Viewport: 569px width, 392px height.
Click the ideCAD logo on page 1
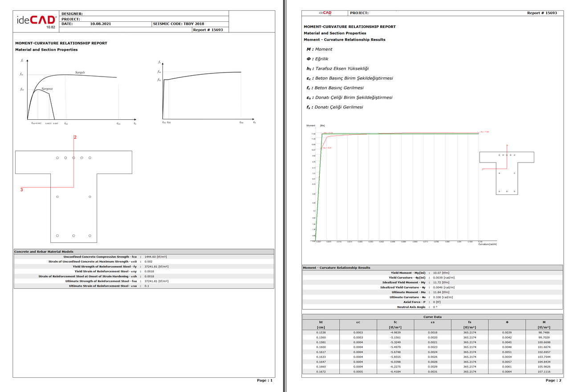tap(37, 20)
